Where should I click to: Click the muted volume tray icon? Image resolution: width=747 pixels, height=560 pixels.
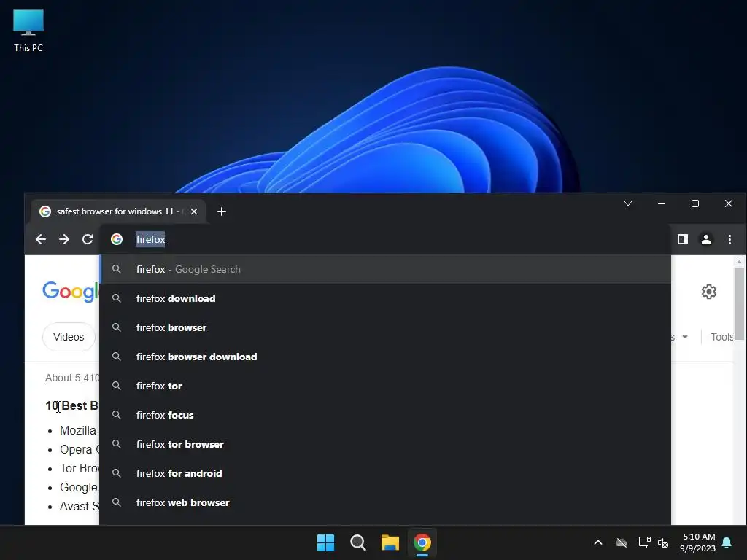(x=663, y=542)
